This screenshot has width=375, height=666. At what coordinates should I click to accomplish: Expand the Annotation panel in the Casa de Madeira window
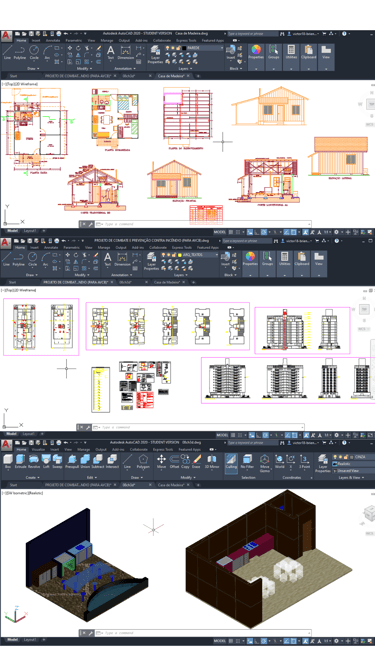125,68
